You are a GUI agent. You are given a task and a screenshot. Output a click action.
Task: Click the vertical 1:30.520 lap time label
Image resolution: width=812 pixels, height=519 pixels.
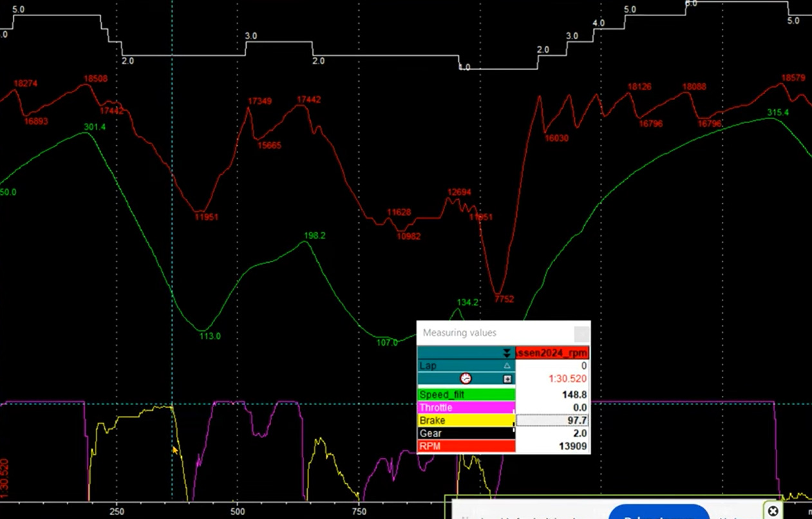click(5, 478)
